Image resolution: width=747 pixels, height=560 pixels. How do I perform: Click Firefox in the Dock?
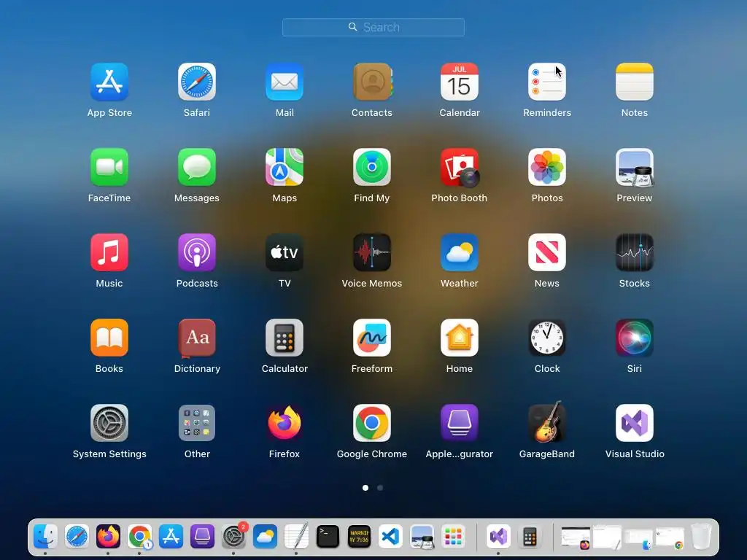(108, 537)
